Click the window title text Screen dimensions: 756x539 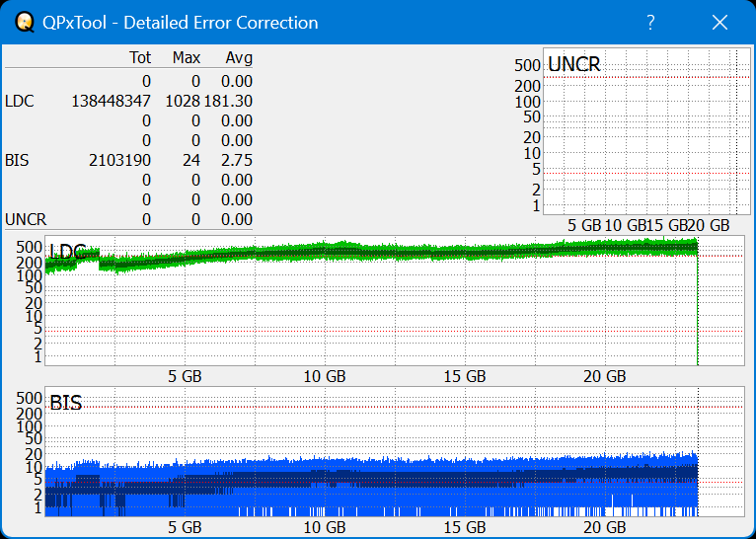pyautogui.click(x=181, y=23)
